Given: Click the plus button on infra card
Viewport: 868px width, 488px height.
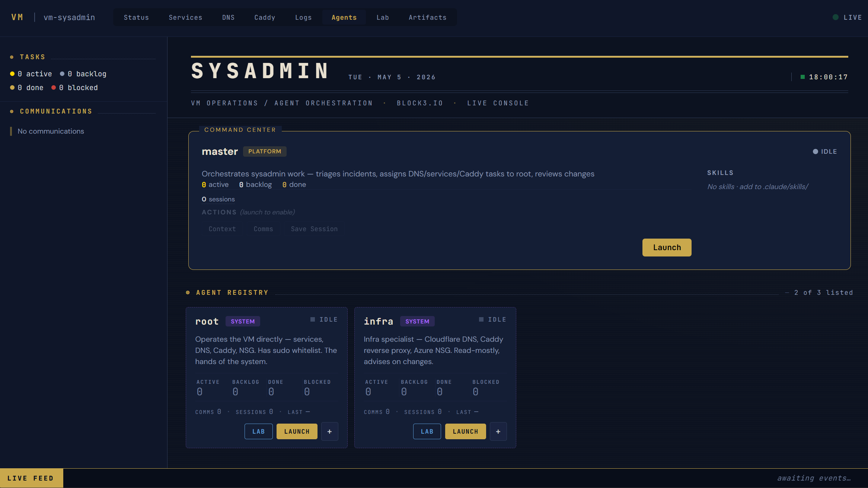Looking at the screenshot, I should point(498,431).
